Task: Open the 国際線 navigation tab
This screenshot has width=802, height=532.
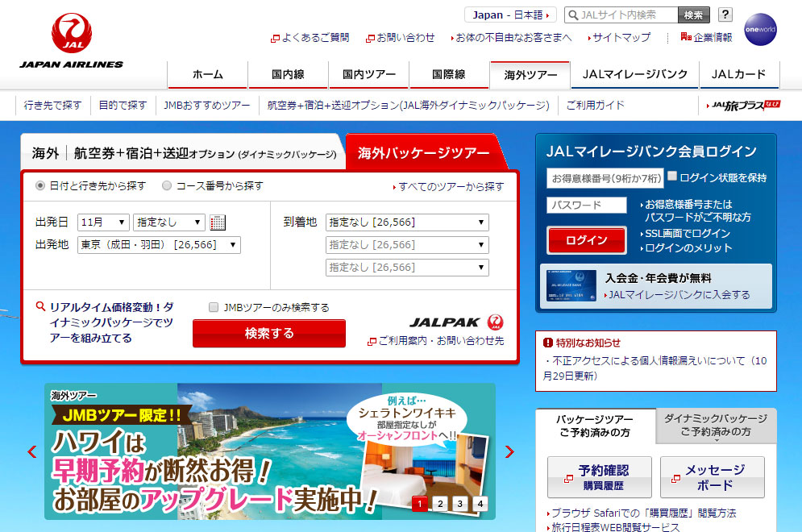Action: 449,75
